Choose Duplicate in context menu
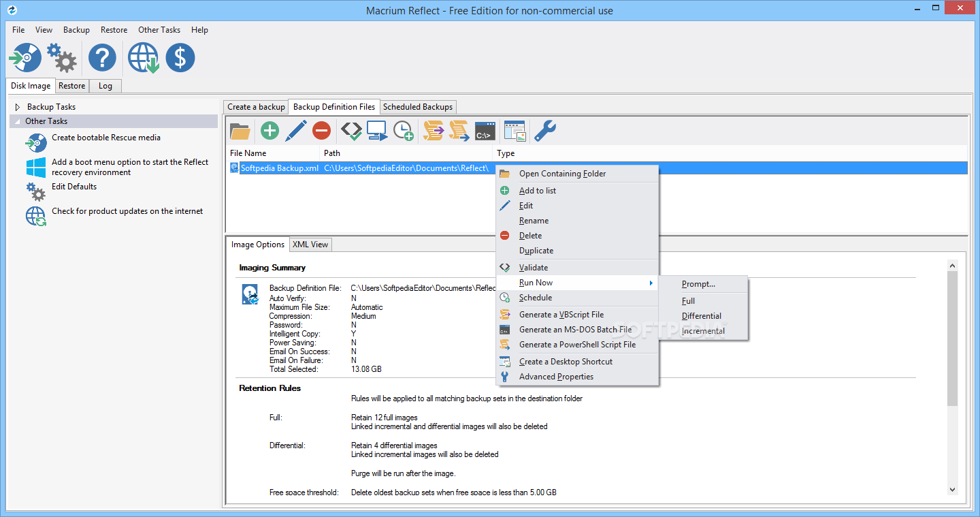Screen dimensions: 980x517 pyautogui.click(x=577, y=251)
